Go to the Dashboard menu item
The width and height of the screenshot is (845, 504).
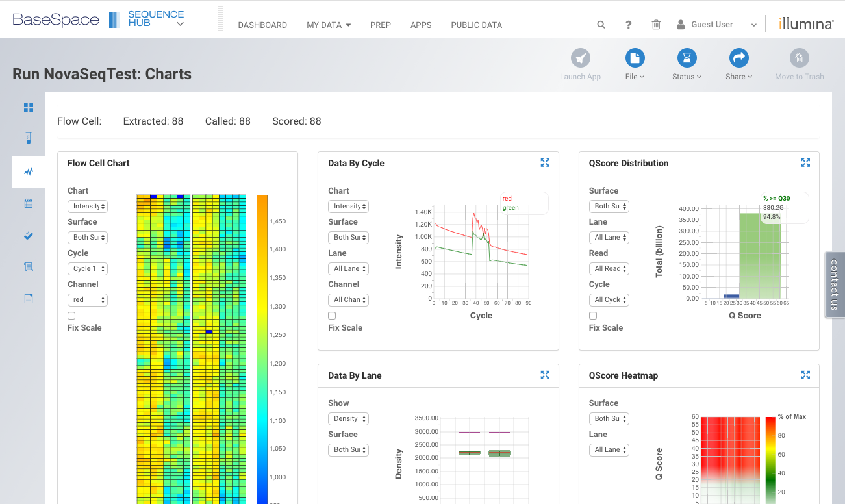[262, 25]
